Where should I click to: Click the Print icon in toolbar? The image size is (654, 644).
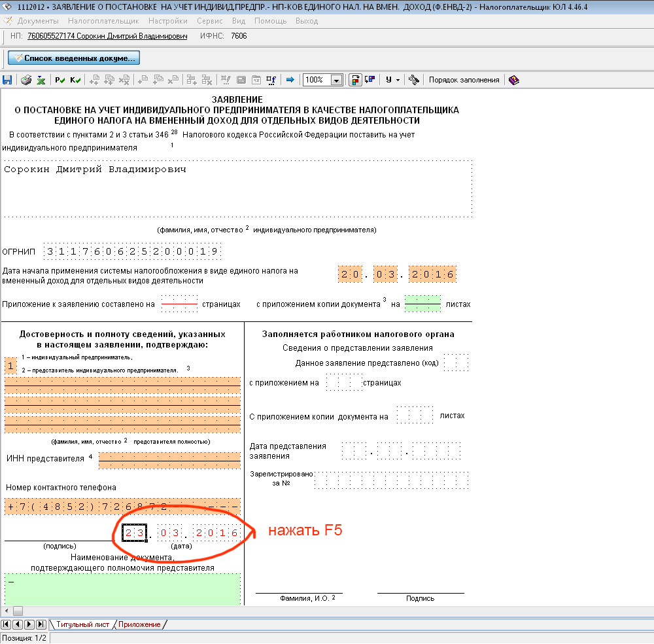pos(26,80)
